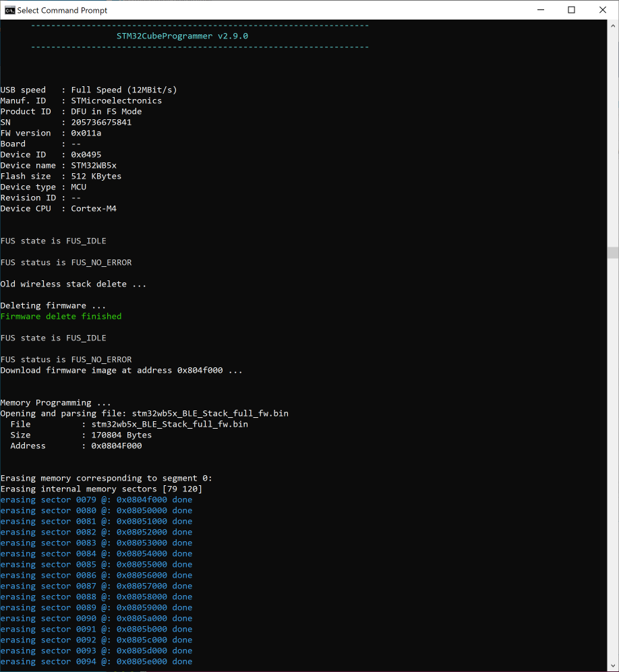
Task: Click the File stm32wb5x_BLE_Stack_full_fw.bin row
Action: 129,424
